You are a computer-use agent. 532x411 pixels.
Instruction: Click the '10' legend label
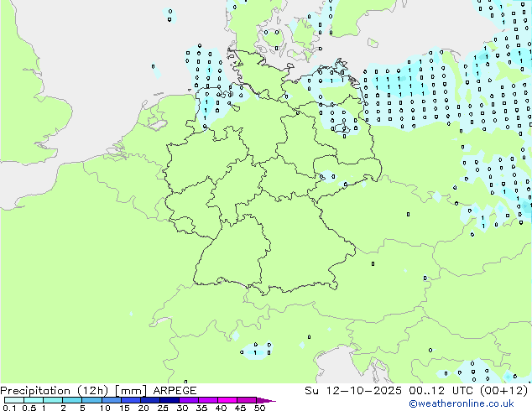point(105,408)
